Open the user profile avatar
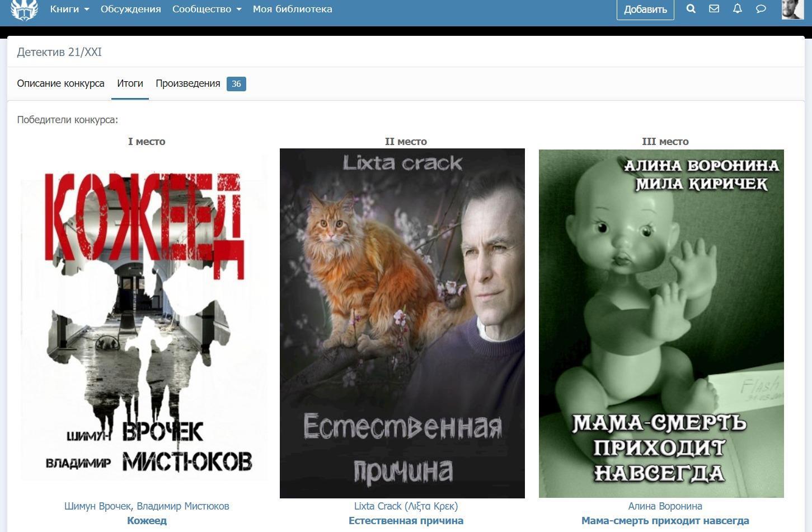 [792, 9]
